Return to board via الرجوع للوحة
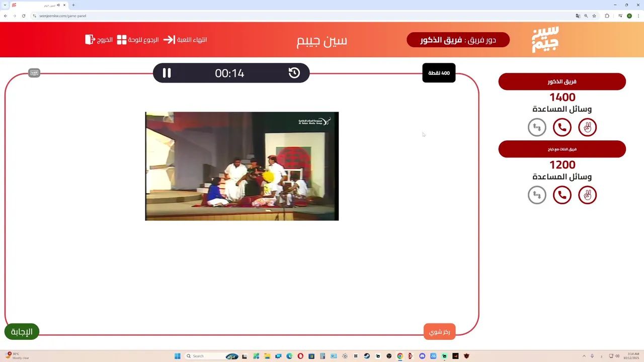The image size is (644, 362). coord(138,40)
